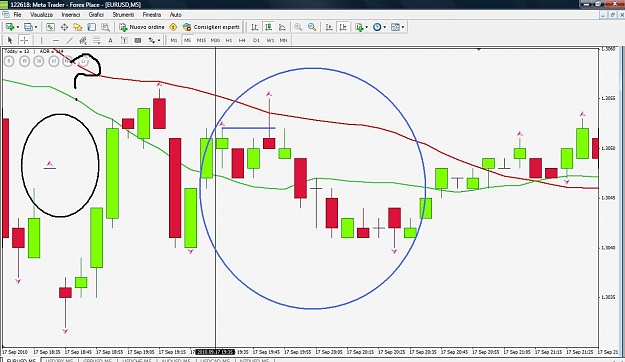The width and height of the screenshot is (625, 362).
Task: Show the Market Watch window
Action: 50,27
